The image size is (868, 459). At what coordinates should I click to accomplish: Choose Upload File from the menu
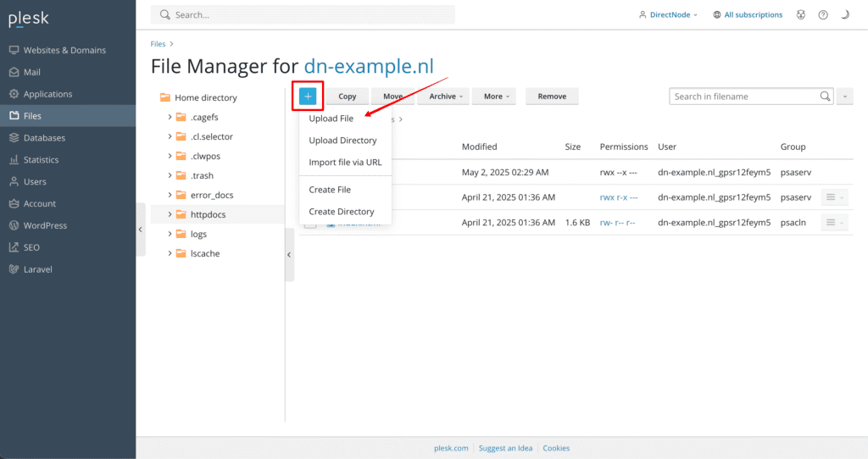click(331, 119)
